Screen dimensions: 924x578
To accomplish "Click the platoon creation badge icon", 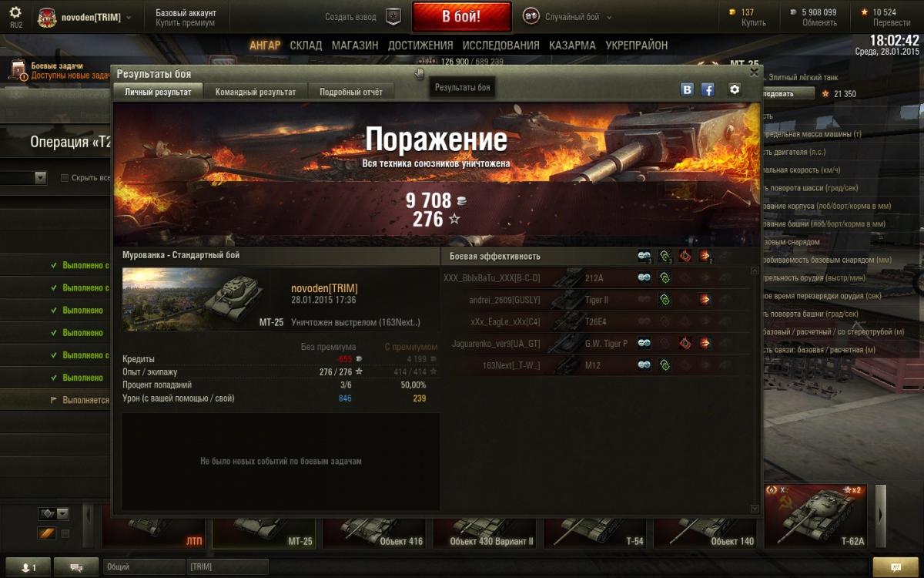I will 393,16.
